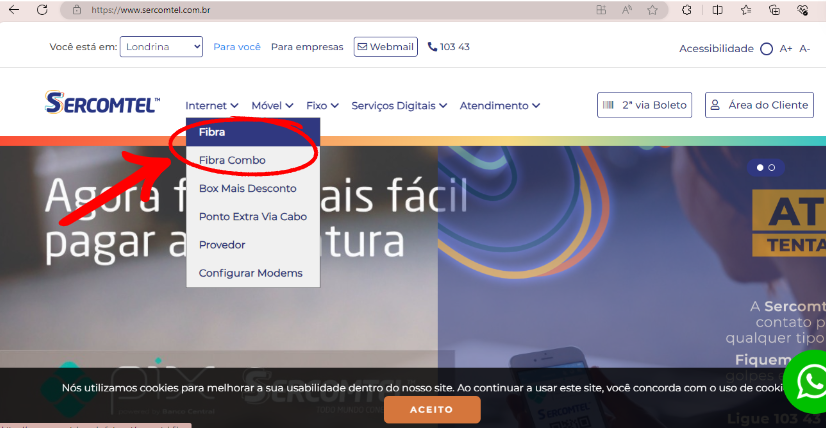Image resolution: width=826 pixels, height=428 pixels.
Task: Accept cookies with ACEITO button
Action: click(432, 410)
